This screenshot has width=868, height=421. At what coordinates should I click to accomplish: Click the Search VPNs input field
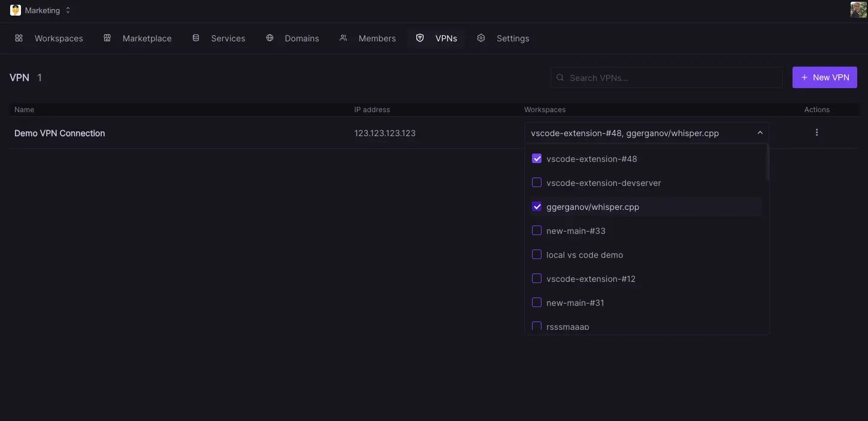[666, 77]
